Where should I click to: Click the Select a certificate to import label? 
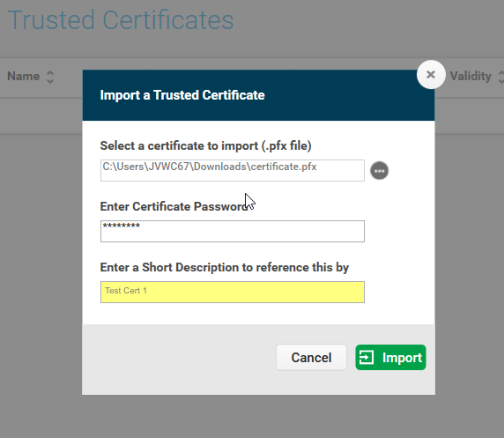coord(205,145)
